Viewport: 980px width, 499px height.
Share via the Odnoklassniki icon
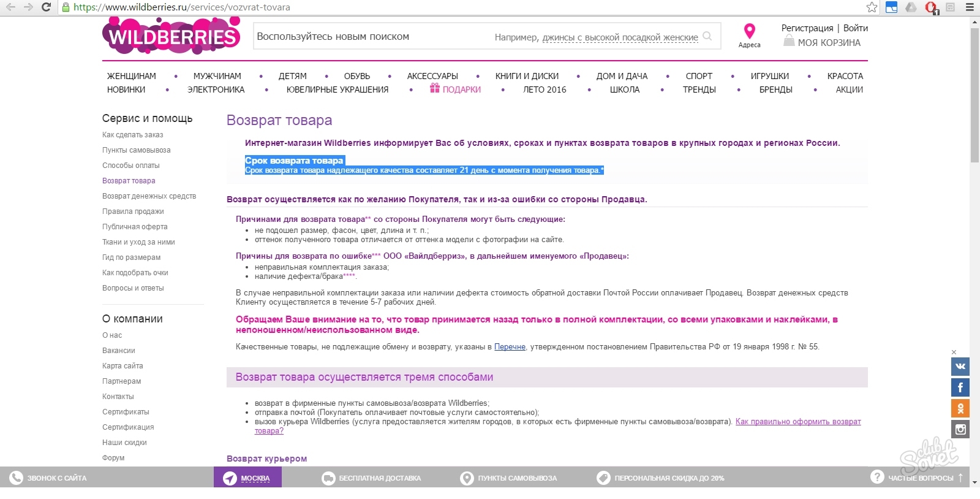click(x=960, y=408)
